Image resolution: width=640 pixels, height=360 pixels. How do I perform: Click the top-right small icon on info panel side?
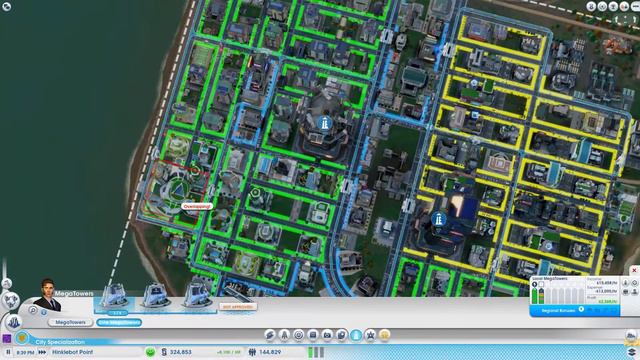coord(635,282)
